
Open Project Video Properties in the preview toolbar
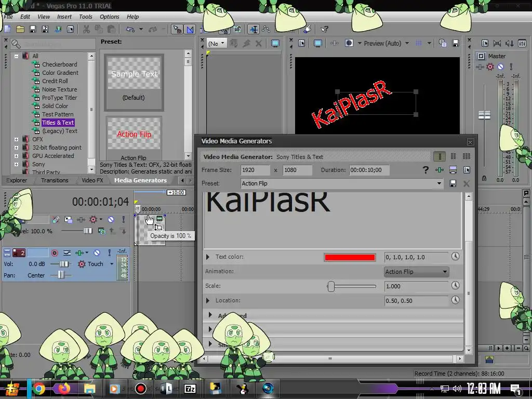302,43
